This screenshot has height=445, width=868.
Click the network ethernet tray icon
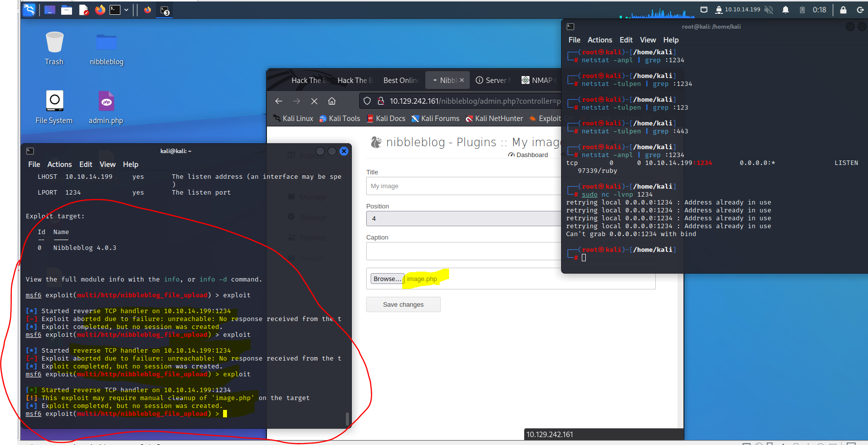pyautogui.click(x=704, y=9)
